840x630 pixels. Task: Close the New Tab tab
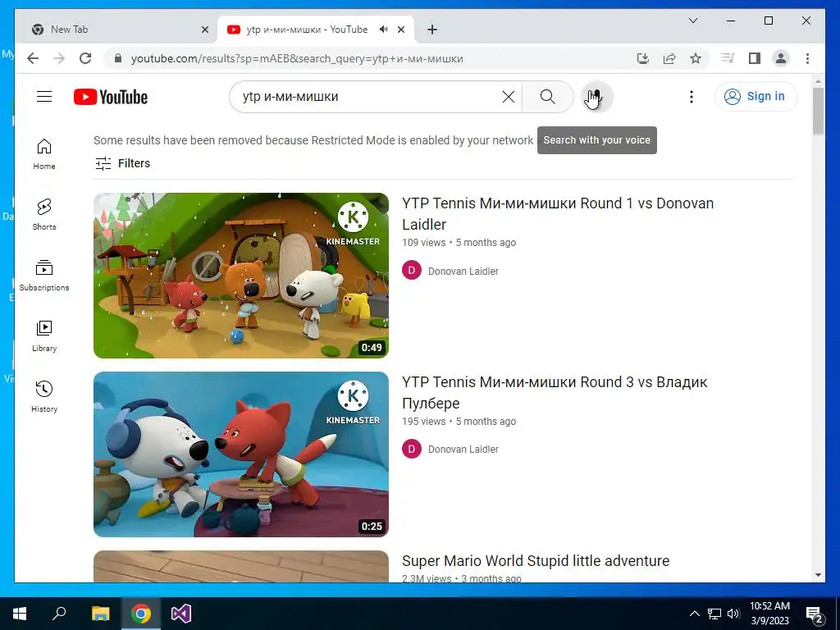(204, 30)
